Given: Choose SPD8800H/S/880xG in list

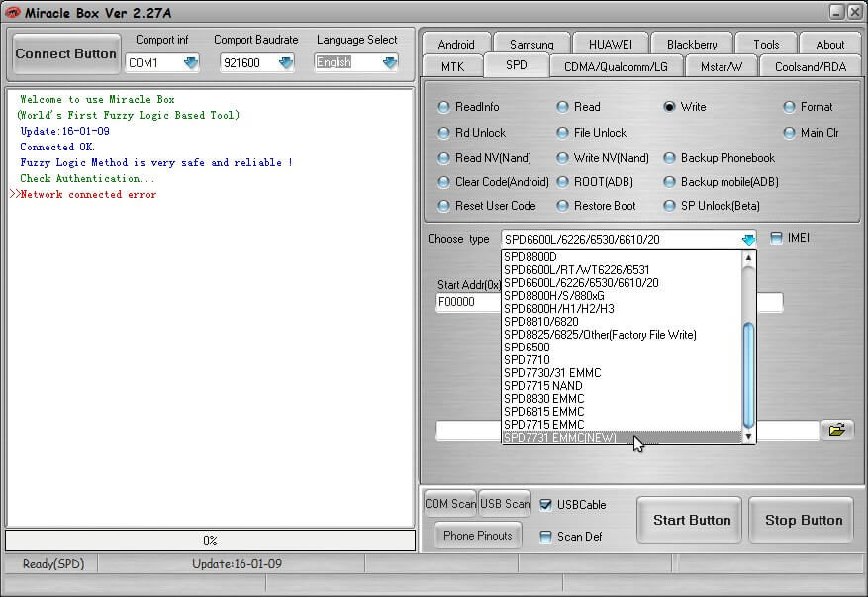Looking at the screenshot, I should (x=622, y=296).
